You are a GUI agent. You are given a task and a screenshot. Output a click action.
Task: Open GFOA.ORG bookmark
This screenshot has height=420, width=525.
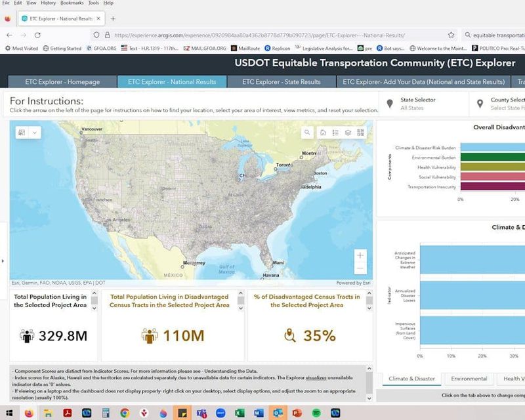pos(102,48)
